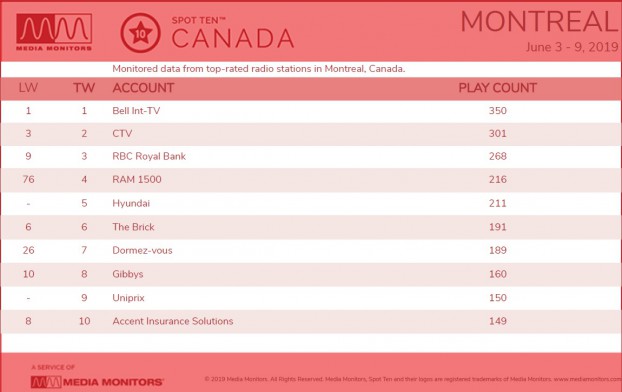Click the June 3 - 9, 2019 date
The height and width of the screenshot is (392, 622).
572,47
